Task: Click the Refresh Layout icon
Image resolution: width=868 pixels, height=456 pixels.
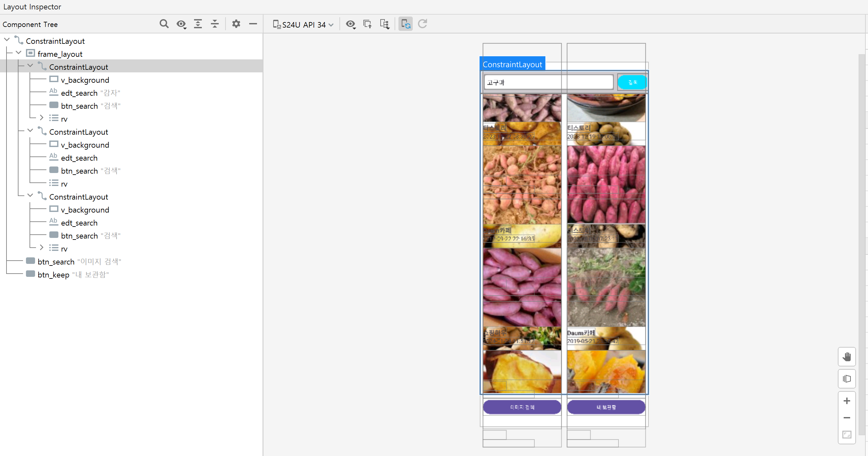Action: (422, 24)
